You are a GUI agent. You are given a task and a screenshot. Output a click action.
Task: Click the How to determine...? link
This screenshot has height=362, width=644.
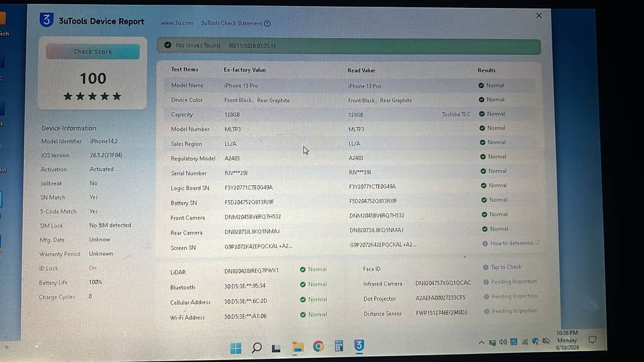515,243
